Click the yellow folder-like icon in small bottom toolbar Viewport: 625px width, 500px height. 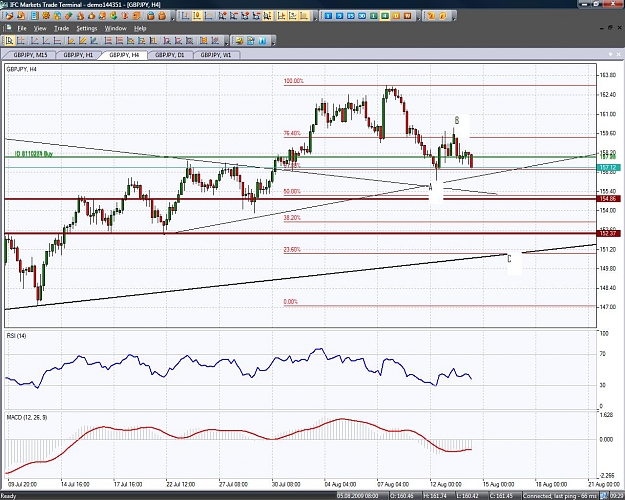click(x=239, y=40)
